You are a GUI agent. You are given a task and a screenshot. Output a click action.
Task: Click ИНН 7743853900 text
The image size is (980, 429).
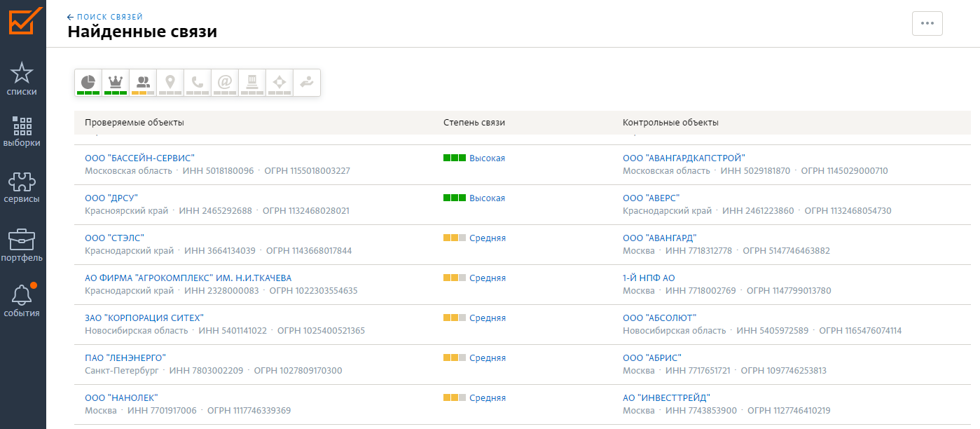(701, 411)
